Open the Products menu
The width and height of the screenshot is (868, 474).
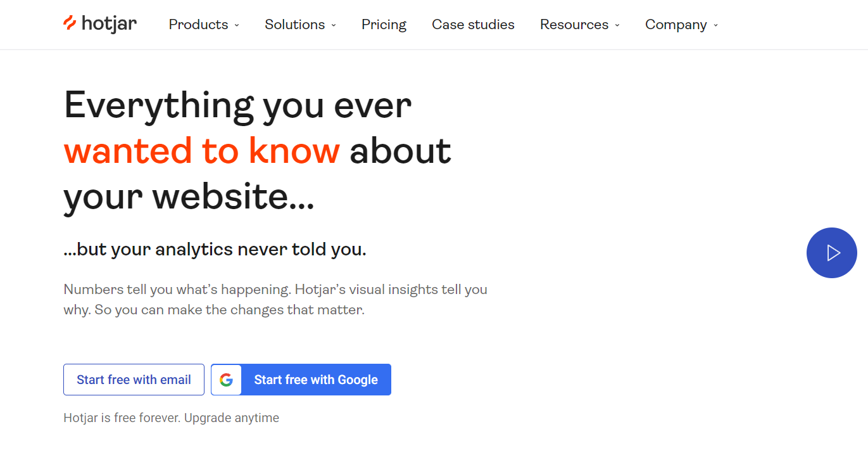point(198,25)
